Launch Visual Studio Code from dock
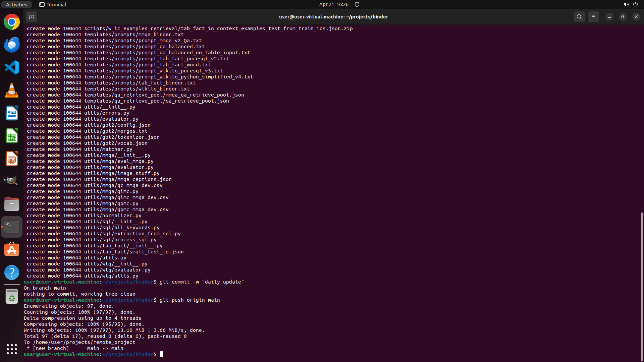Image resolution: width=644 pixels, height=362 pixels. [12, 67]
